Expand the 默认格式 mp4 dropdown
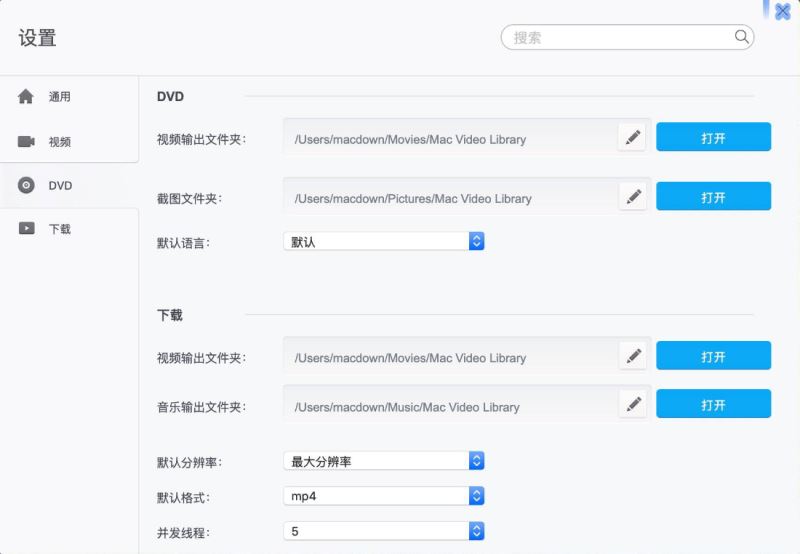This screenshot has width=800, height=554. [384, 496]
